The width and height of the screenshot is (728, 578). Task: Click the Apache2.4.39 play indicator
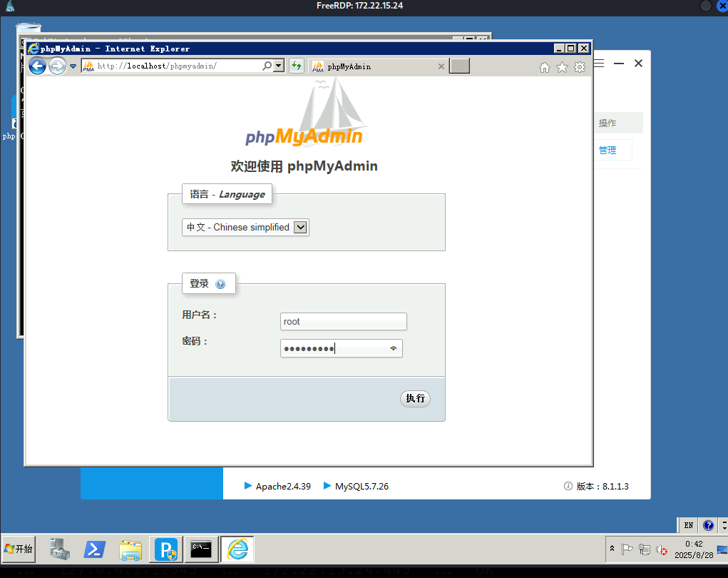pyautogui.click(x=248, y=486)
